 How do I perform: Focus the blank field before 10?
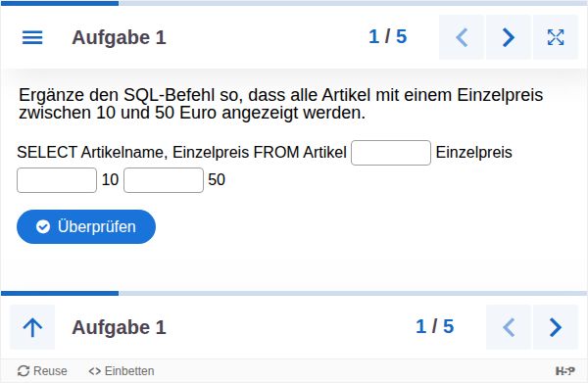[57, 180]
